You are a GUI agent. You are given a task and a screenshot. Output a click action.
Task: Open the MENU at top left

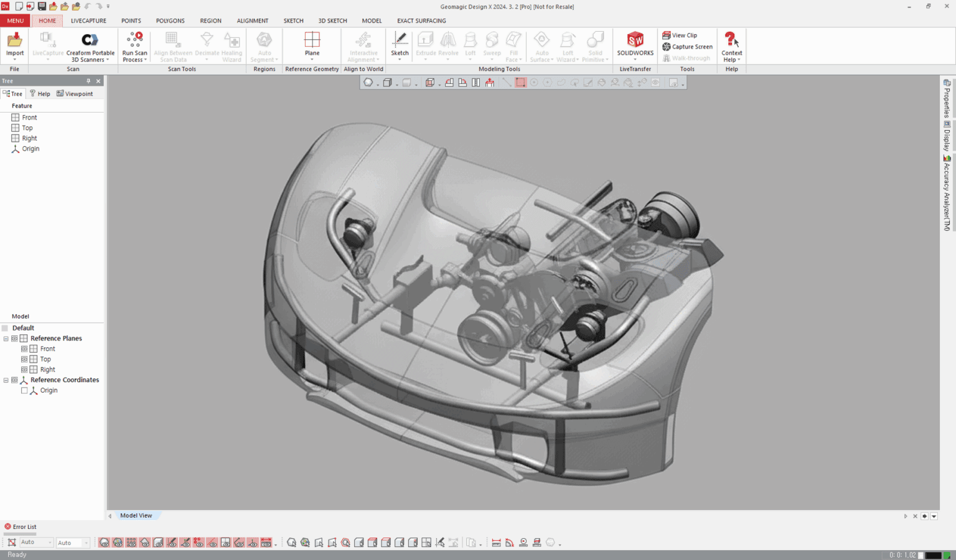point(15,21)
